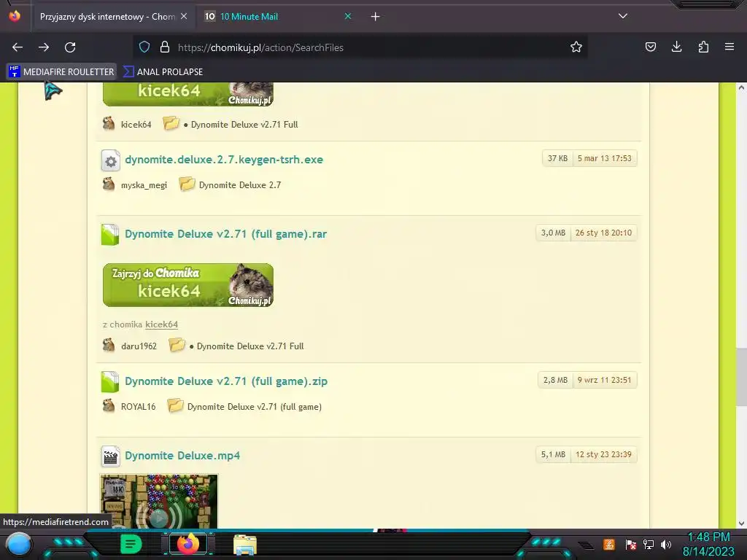Click the mp4 clapperboard file icon
This screenshot has height=560, width=747.
point(111,456)
